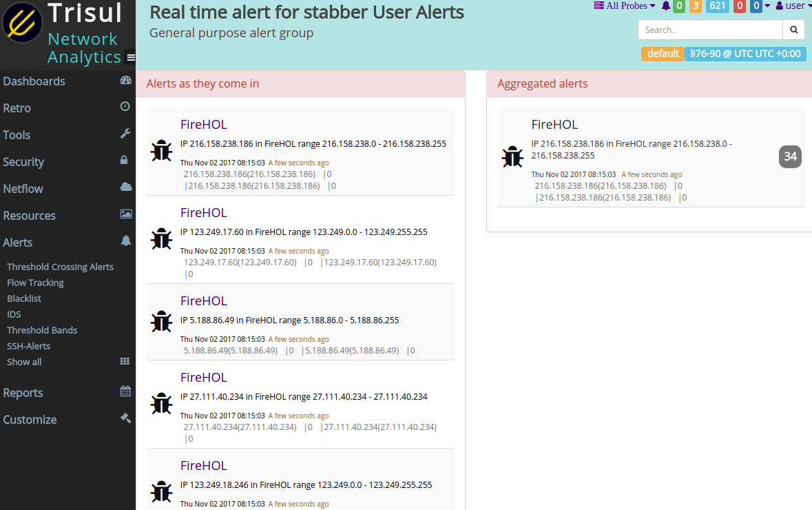Open Netflow menu

coord(23,189)
